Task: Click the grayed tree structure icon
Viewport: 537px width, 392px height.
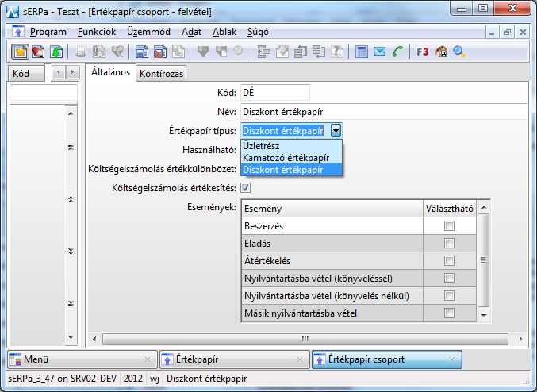Action: (x=264, y=52)
